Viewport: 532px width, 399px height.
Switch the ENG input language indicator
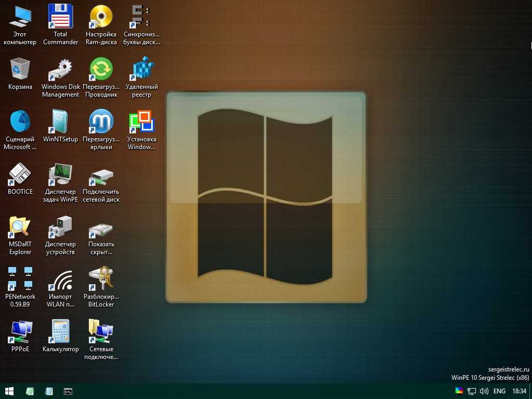point(499,391)
